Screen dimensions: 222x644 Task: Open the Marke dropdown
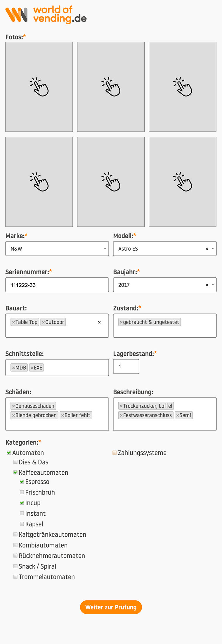(105, 248)
